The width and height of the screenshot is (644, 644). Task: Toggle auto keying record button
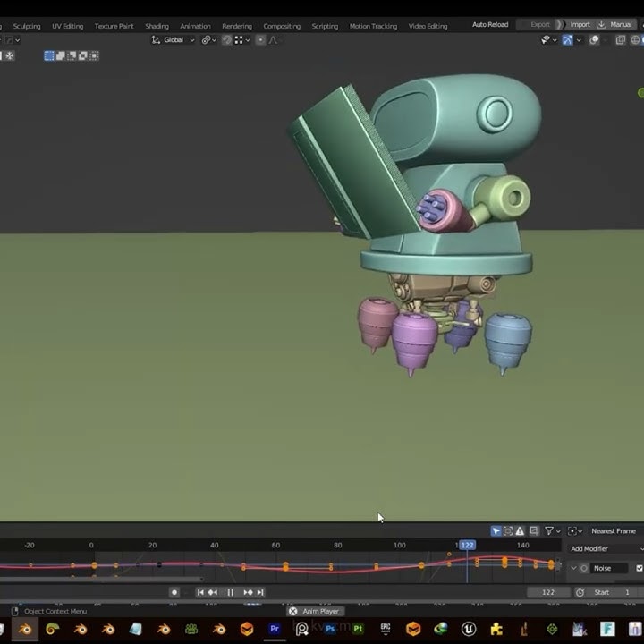click(174, 592)
